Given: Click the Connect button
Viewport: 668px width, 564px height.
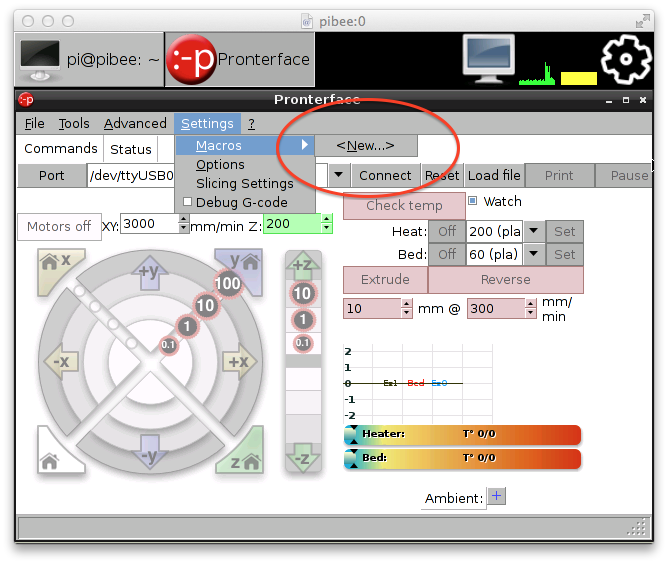Looking at the screenshot, I should click(385, 176).
